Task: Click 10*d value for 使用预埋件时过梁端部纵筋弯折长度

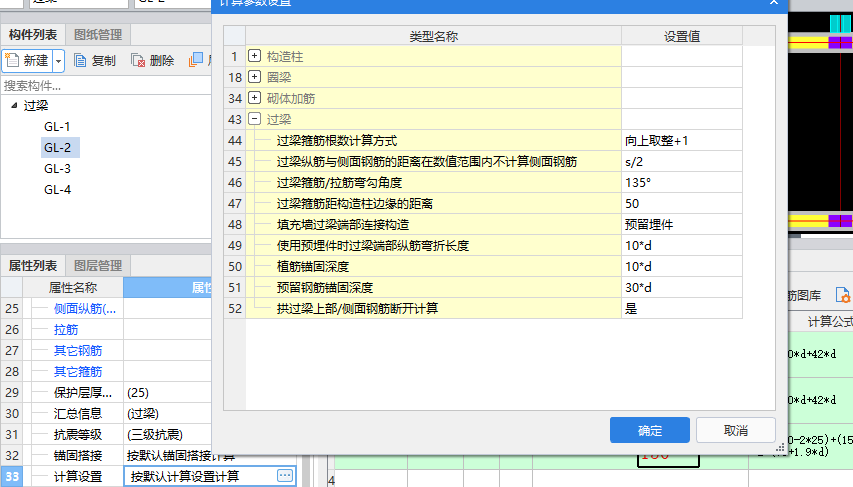Action: 682,245
